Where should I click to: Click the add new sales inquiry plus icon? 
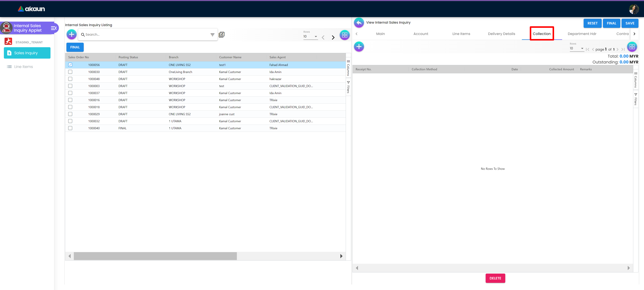point(71,34)
